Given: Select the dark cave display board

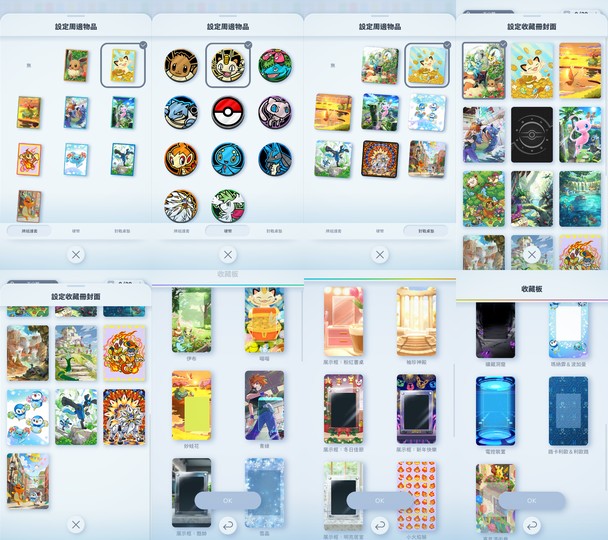Looking at the screenshot, I should click(496, 331).
